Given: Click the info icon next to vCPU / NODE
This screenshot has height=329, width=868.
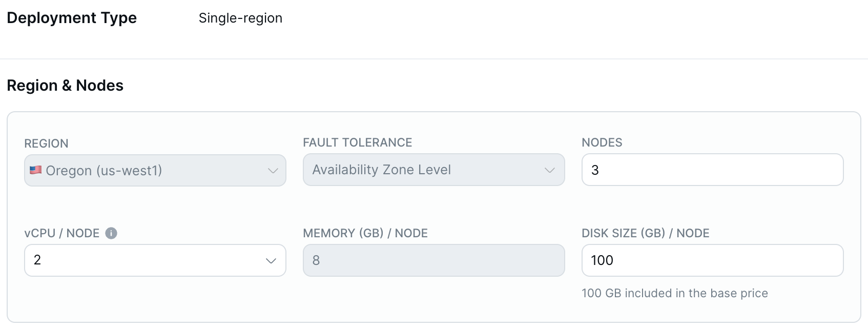Looking at the screenshot, I should click(x=111, y=233).
